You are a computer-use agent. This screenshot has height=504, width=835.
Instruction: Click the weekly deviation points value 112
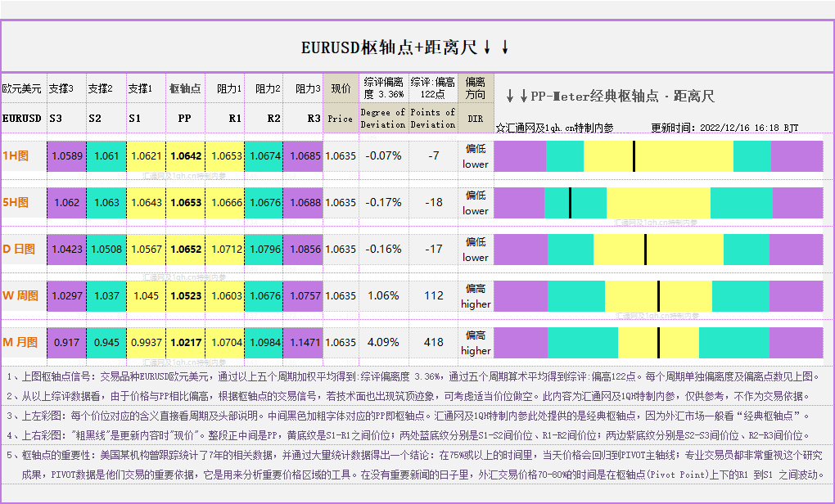(x=433, y=295)
